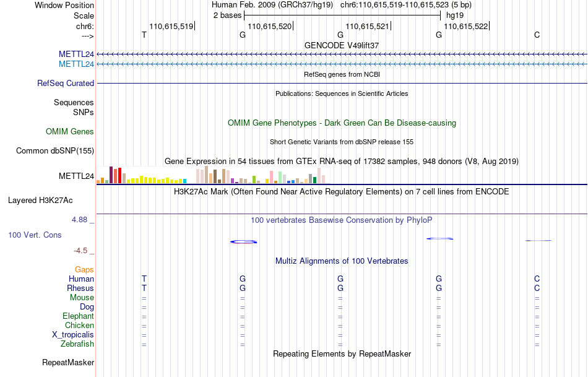Click the SNPs track label
This screenshot has width=588, height=377.
84,112
